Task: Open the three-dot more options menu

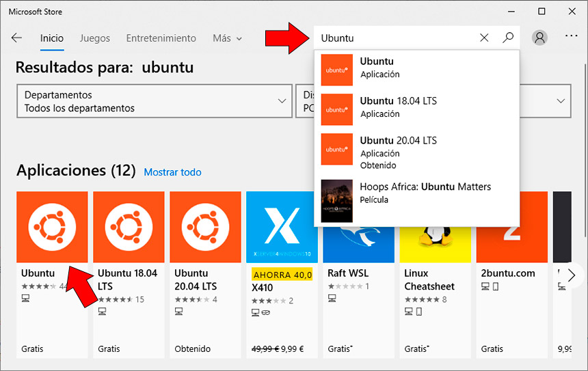Action: click(571, 36)
